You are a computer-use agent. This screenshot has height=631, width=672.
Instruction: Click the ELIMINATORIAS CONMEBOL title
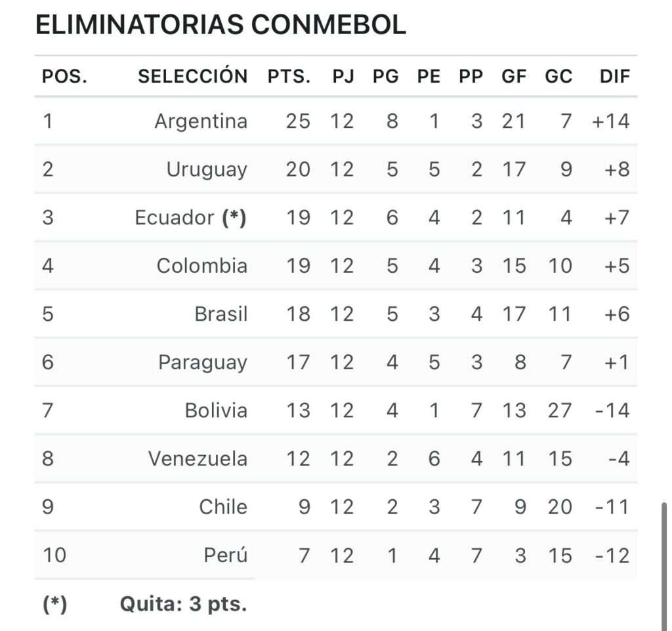click(x=220, y=25)
